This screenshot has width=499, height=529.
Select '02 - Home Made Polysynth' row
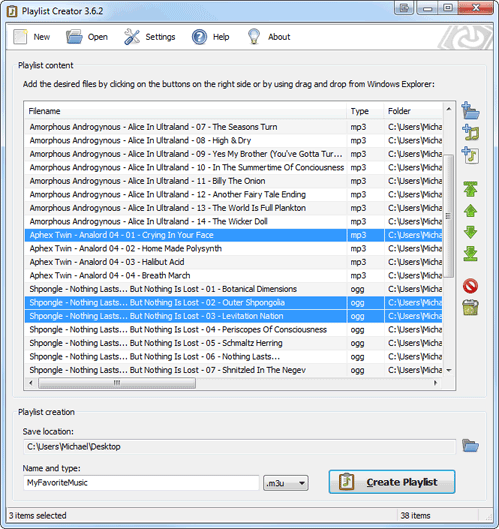233,248
